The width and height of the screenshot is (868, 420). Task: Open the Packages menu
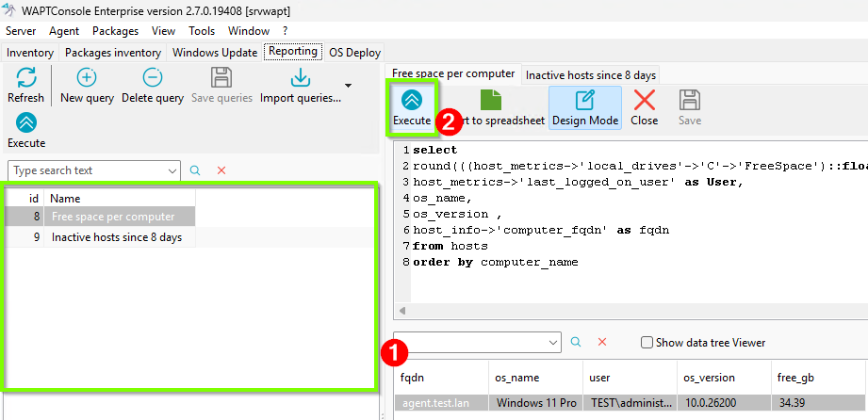pos(115,31)
